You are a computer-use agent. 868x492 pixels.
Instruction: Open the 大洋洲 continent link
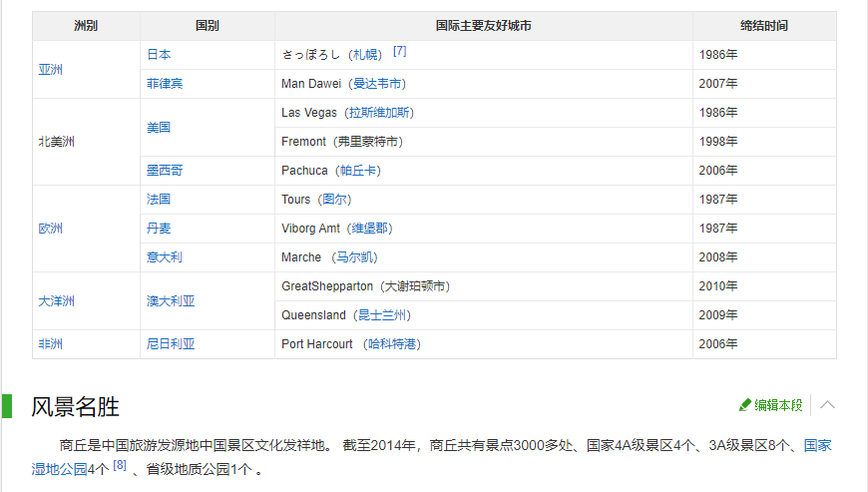(x=56, y=301)
